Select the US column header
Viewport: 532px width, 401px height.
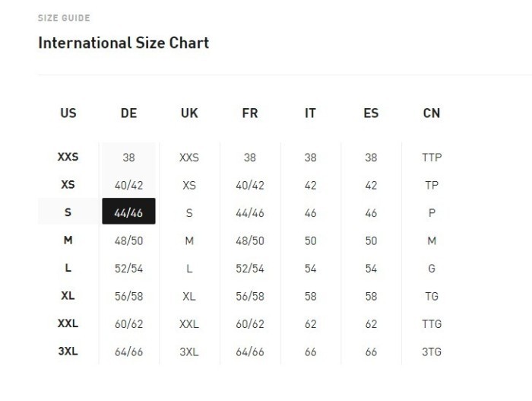point(68,113)
